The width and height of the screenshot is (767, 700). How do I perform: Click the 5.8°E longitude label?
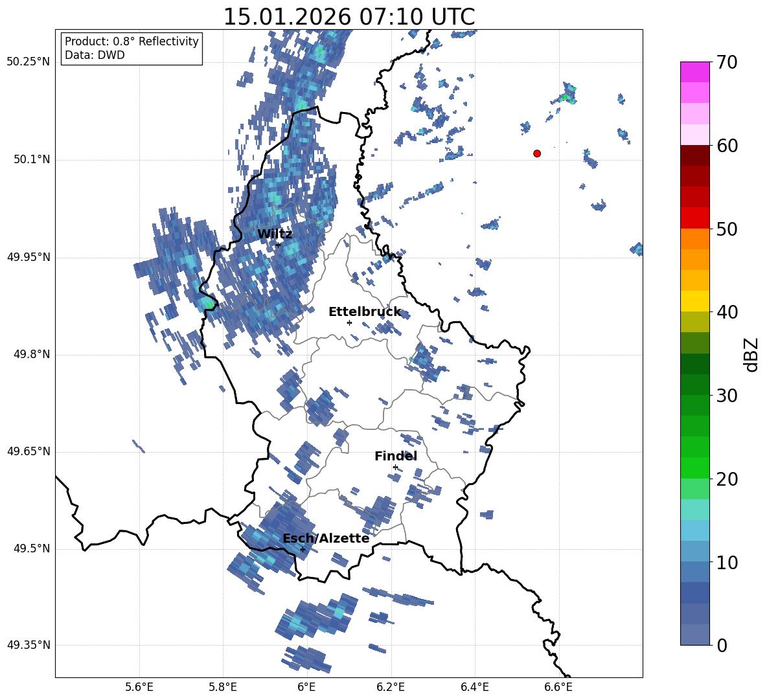point(223,687)
